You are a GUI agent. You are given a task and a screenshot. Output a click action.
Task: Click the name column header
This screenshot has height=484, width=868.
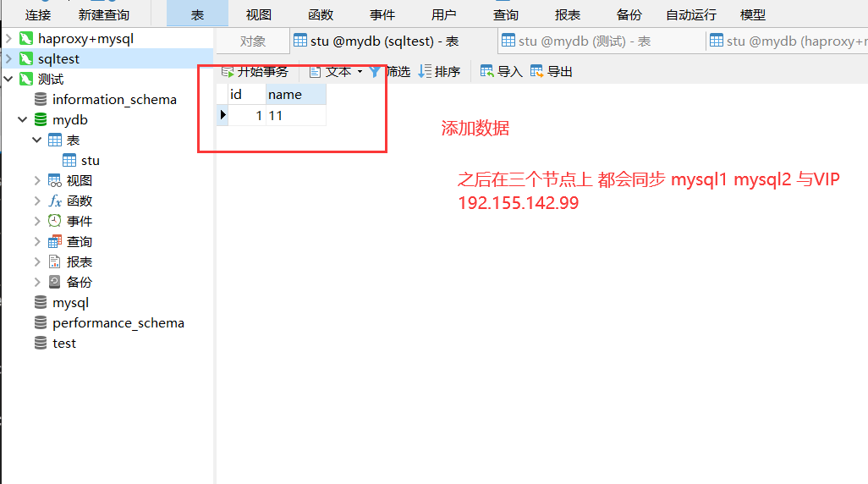click(x=296, y=95)
